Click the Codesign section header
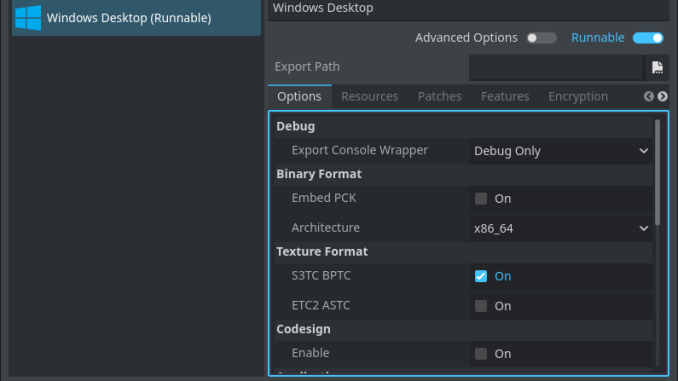678x381 pixels. [x=463, y=329]
